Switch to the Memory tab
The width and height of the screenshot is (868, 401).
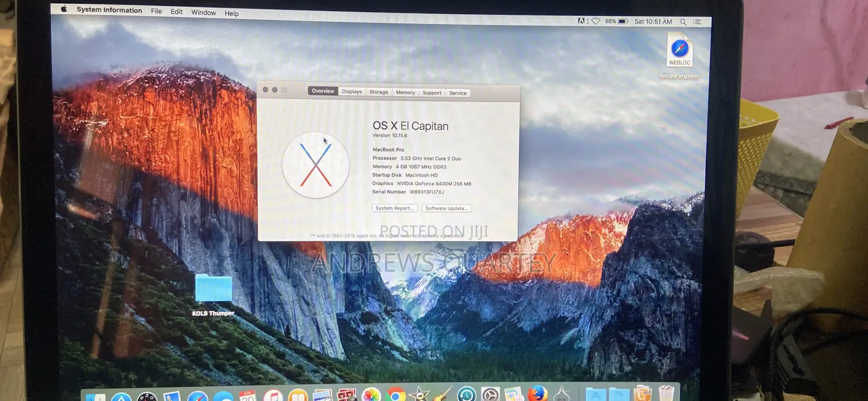click(405, 92)
